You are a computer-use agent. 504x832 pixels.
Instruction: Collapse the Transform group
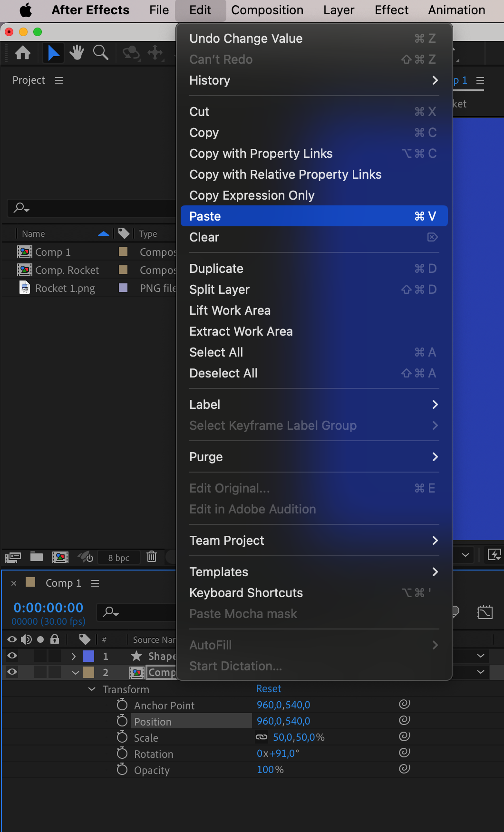(92, 689)
